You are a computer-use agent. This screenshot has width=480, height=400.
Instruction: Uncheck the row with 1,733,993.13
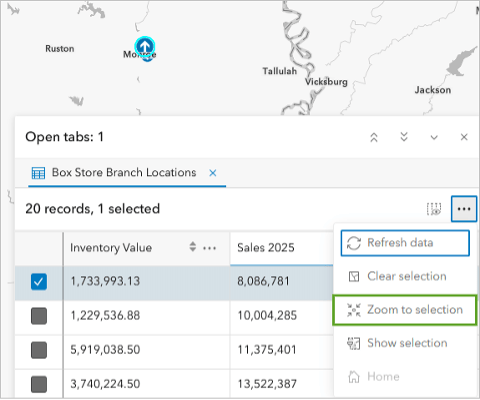tap(39, 282)
